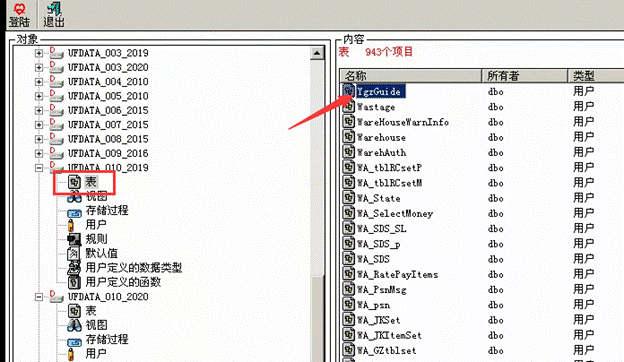Expand the UFDATA_008_2015 database node
624x362 pixels.
(39, 139)
